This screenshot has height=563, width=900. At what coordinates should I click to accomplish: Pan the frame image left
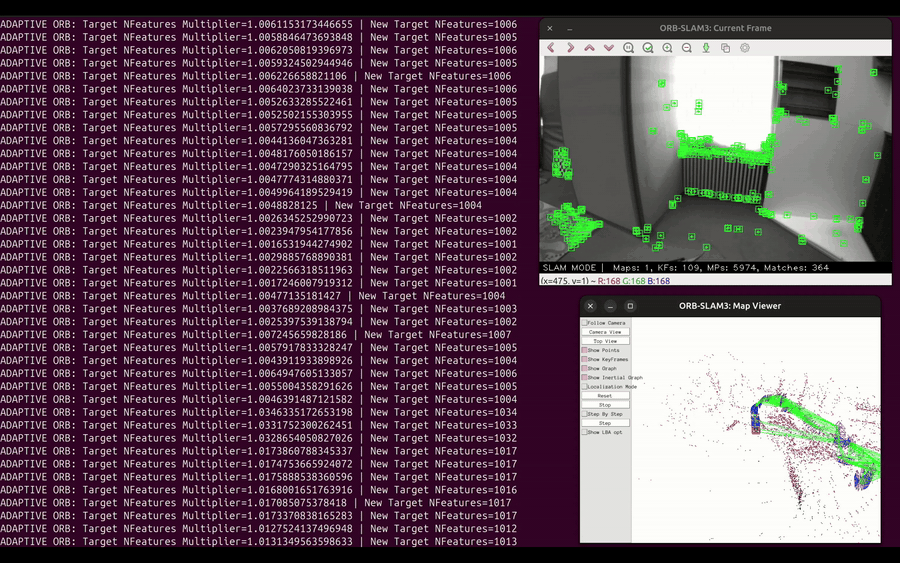[x=551, y=48]
